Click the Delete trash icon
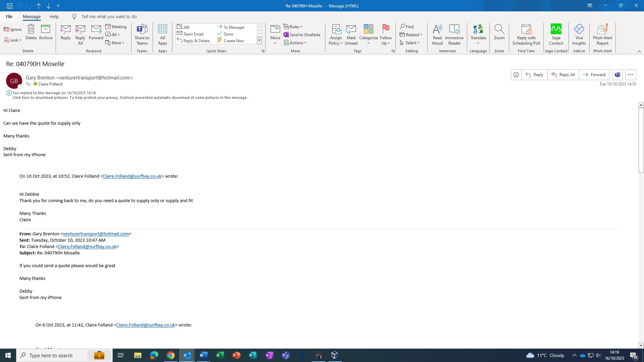Image resolution: width=644 pixels, height=362 pixels. click(x=31, y=29)
